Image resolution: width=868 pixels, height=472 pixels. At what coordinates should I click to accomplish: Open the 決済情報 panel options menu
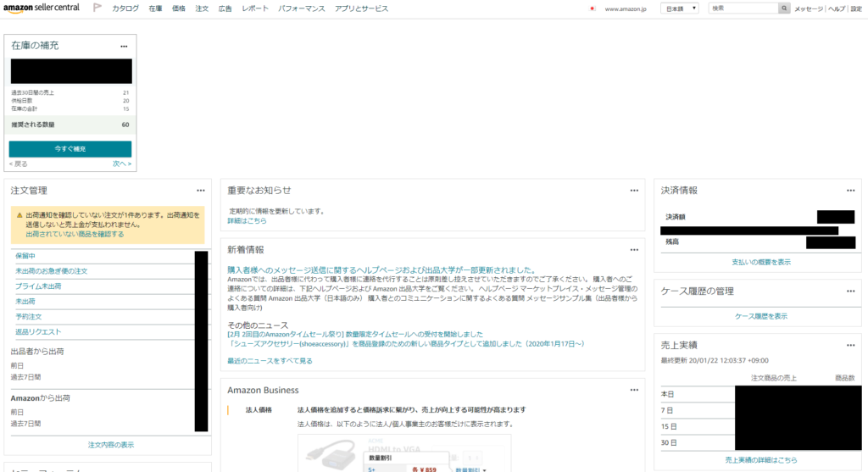(850, 191)
